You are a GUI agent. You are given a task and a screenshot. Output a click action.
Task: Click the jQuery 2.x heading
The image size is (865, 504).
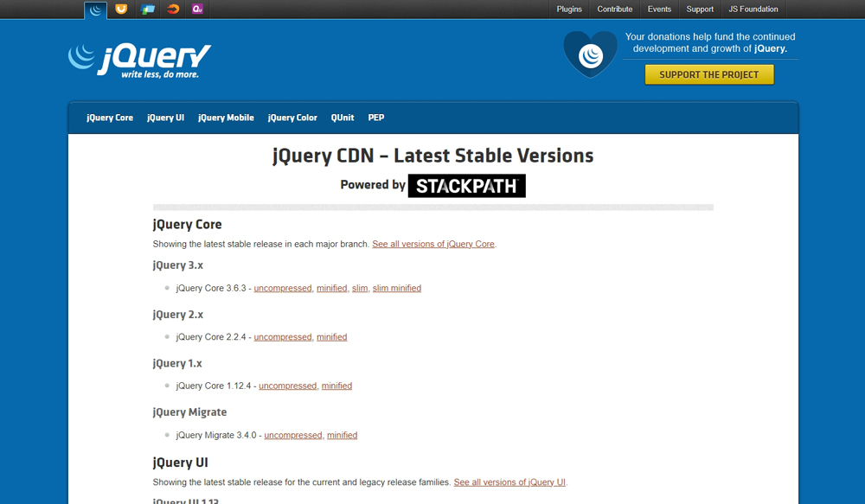coord(177,315)
